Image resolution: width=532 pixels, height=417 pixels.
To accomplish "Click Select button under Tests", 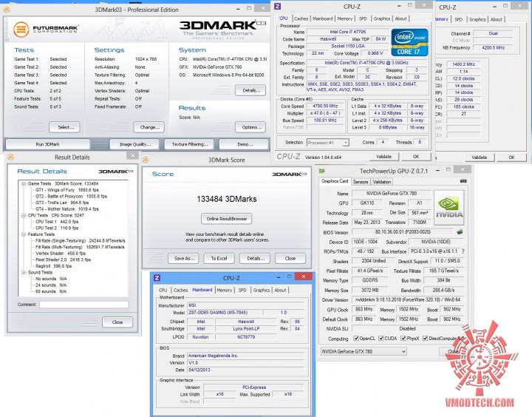I will (x=64, y=127).
